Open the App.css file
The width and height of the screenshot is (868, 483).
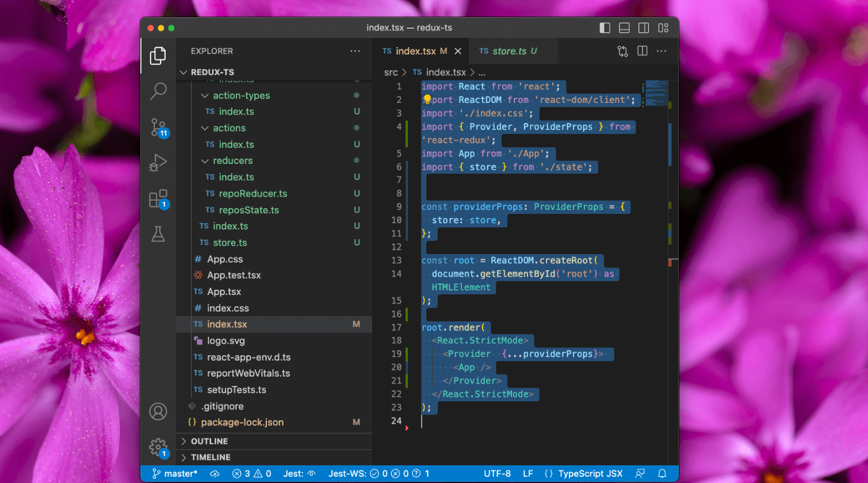(x=225, y=259)
